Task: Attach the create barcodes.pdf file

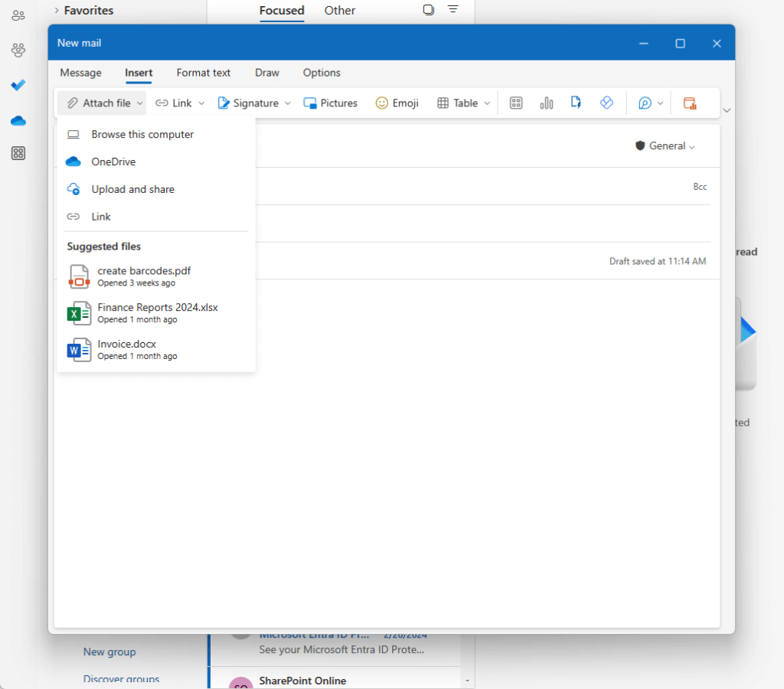Action: pos(156,276)
